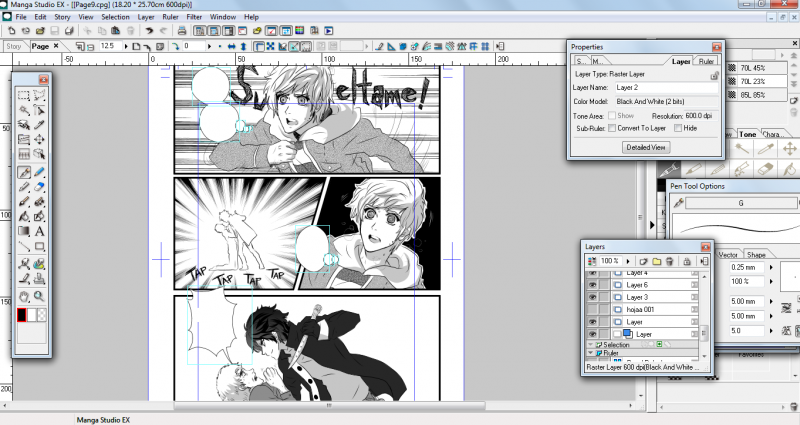Toggle visibility of Layer 4
The image size is (800, 425).
(592, 273)
